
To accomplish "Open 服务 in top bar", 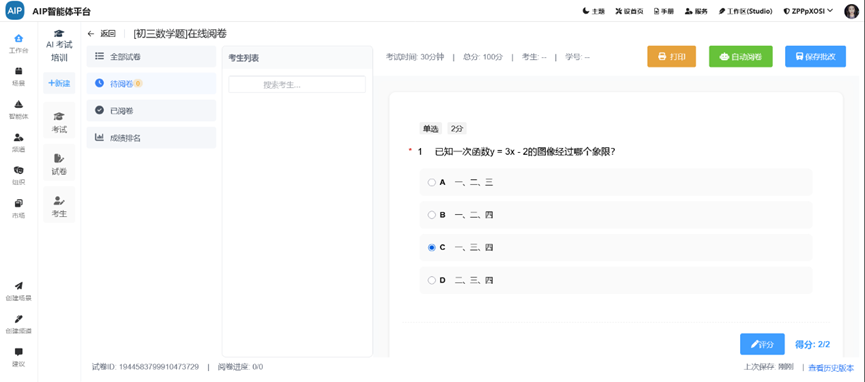I will pos(696,11).
